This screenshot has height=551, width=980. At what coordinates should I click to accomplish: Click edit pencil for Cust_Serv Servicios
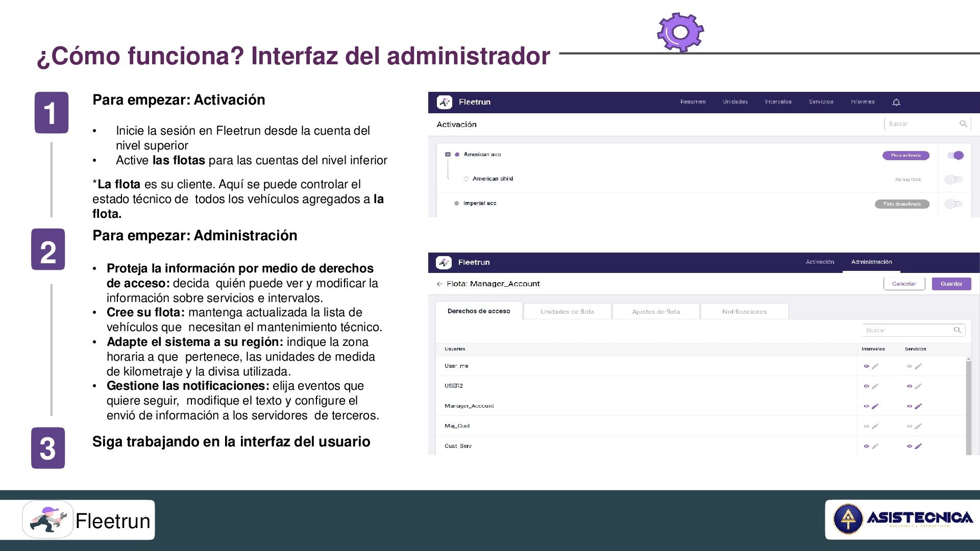tap(918, 446)
